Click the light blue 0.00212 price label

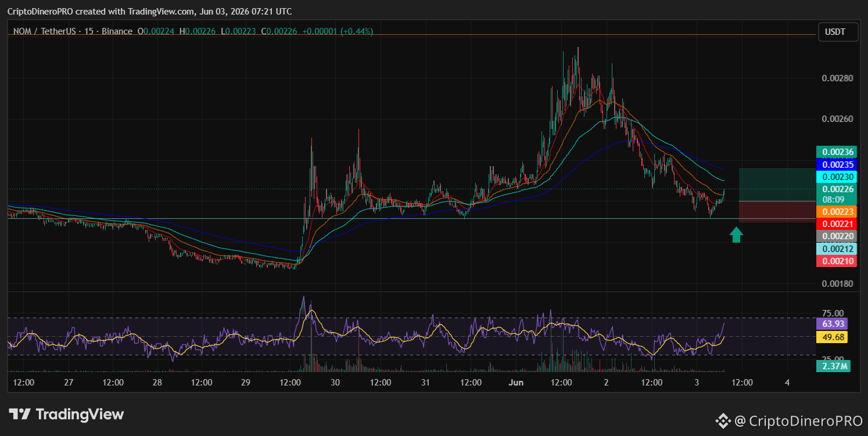coord(837,249)
